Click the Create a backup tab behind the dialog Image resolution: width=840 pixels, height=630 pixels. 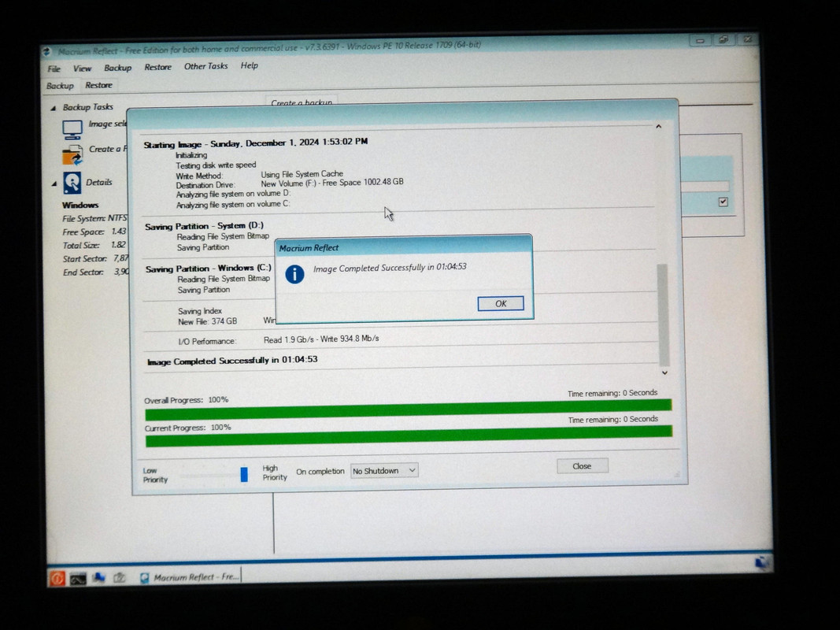coord(302,102)
